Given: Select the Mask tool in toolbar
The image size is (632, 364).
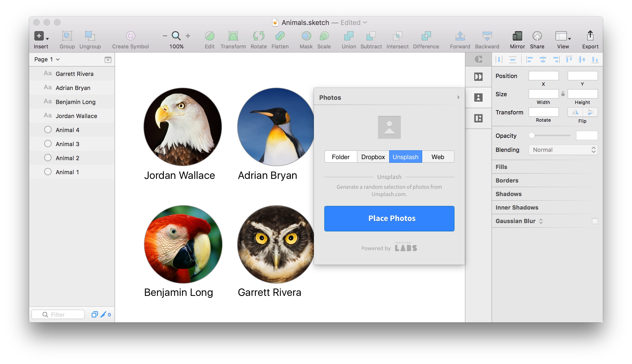Looking at the screenshot, I should coord(306,36).
